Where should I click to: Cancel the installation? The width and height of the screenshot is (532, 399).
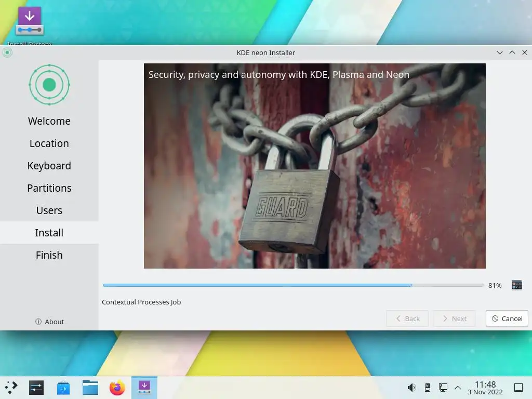point(507,318)
